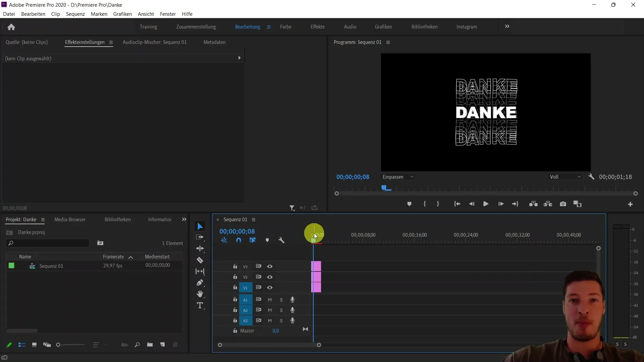
Task: Select the Pen tool
Action: click(200, 283)
